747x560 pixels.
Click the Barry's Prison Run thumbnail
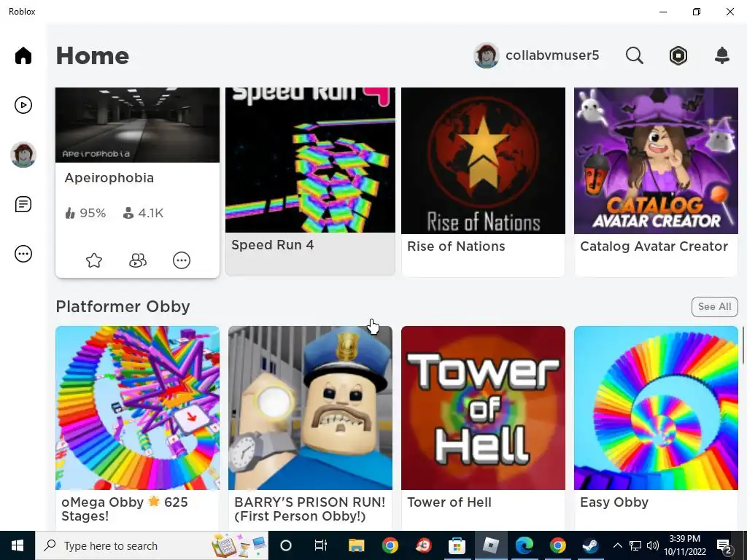(x=310, y=408)
